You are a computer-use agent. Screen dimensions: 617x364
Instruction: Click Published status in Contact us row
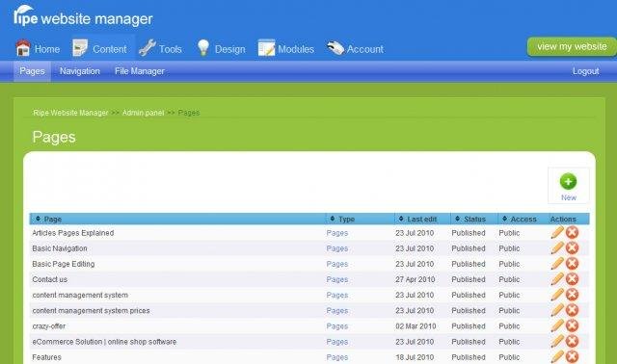(469, 279)
